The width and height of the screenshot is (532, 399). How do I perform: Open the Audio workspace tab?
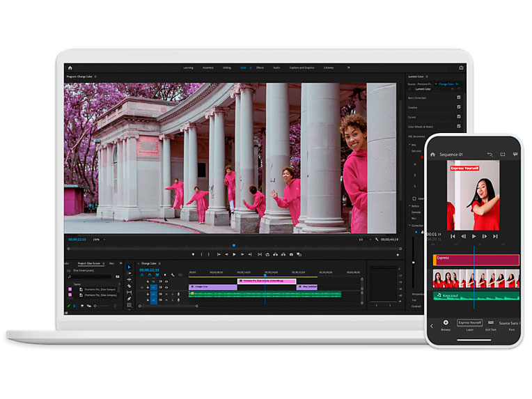coord(276,68)
